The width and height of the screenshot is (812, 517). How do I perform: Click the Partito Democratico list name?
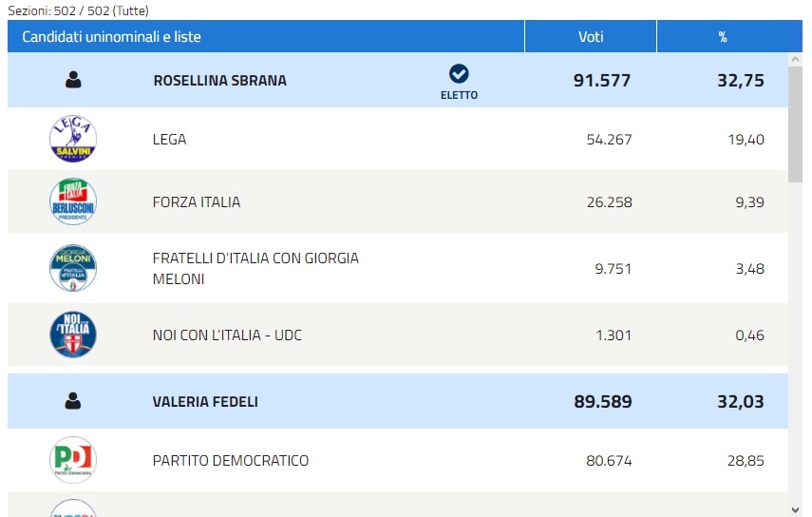click(x=231, y=461)
